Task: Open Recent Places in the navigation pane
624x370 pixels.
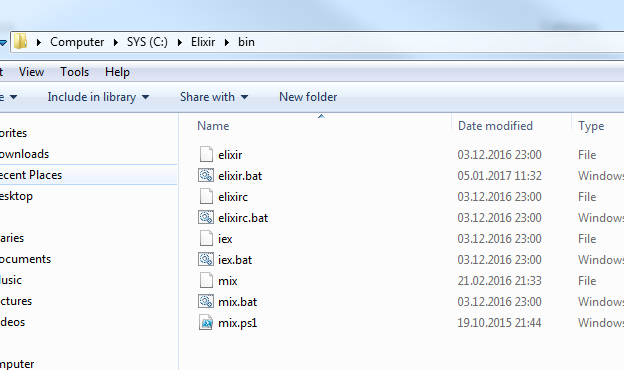Action: [x=31, y=175]
